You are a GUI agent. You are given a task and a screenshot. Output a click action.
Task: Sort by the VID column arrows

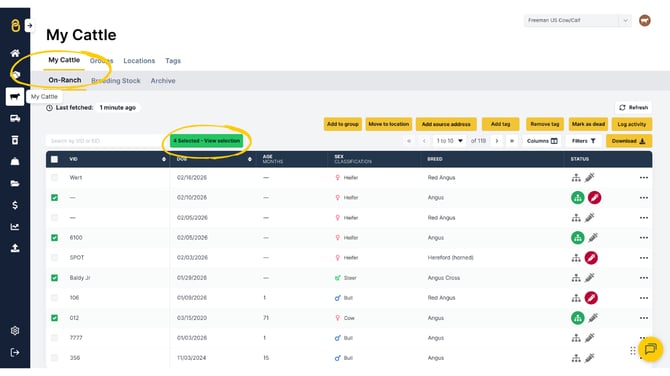pyautogui.click(x=164, y=159)
